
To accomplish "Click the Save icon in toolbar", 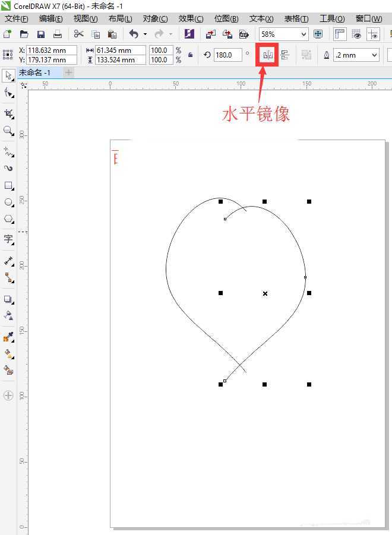I will click(x=41, y=34).
